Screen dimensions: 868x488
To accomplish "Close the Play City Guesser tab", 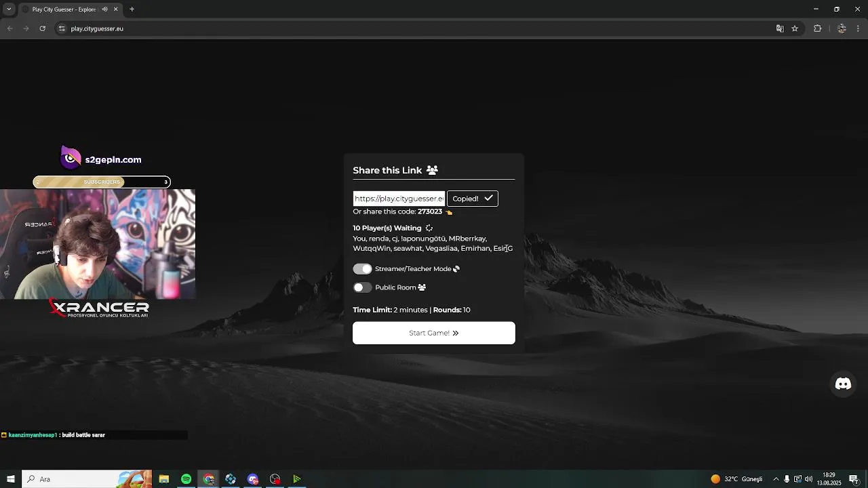I will pyautogui.click(x=116, y=9).
